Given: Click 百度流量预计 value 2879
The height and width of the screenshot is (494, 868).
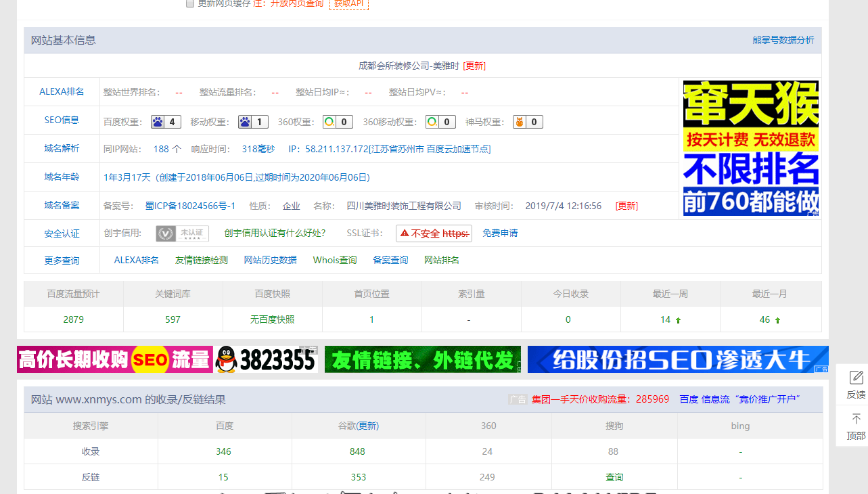Looking at the screenshot, I should point(74,319).
